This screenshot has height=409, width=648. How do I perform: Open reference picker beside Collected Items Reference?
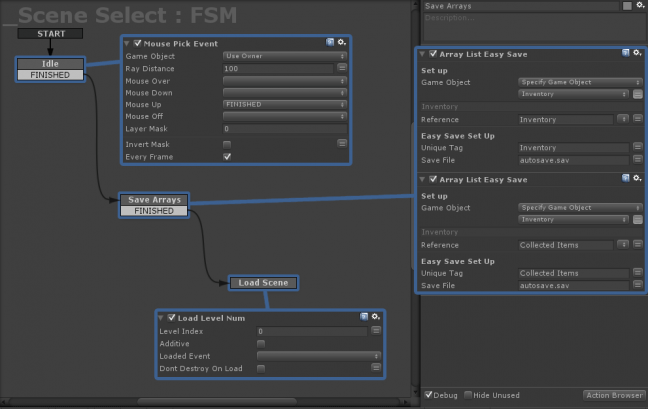point(623,245)
